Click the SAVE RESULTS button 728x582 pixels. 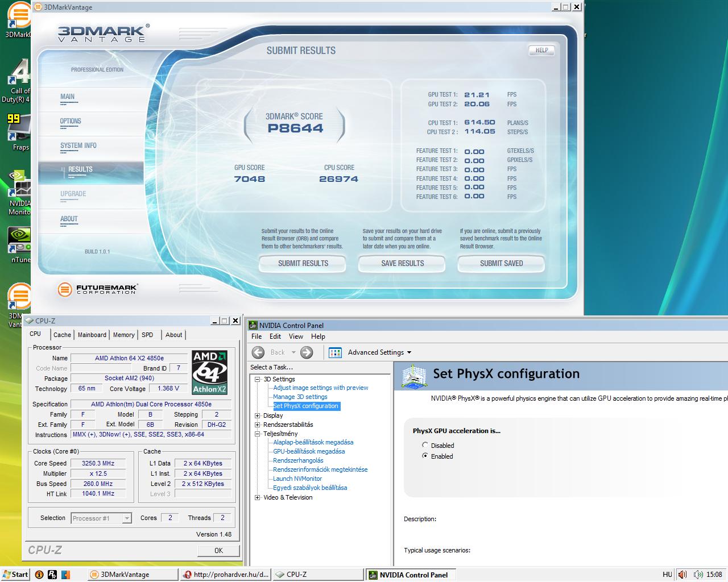pos(402,264)
